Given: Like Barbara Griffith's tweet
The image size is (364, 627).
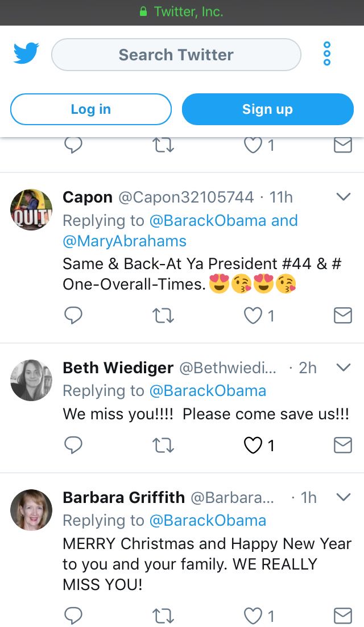Looking at the screenshot, I should coord(259,616).
